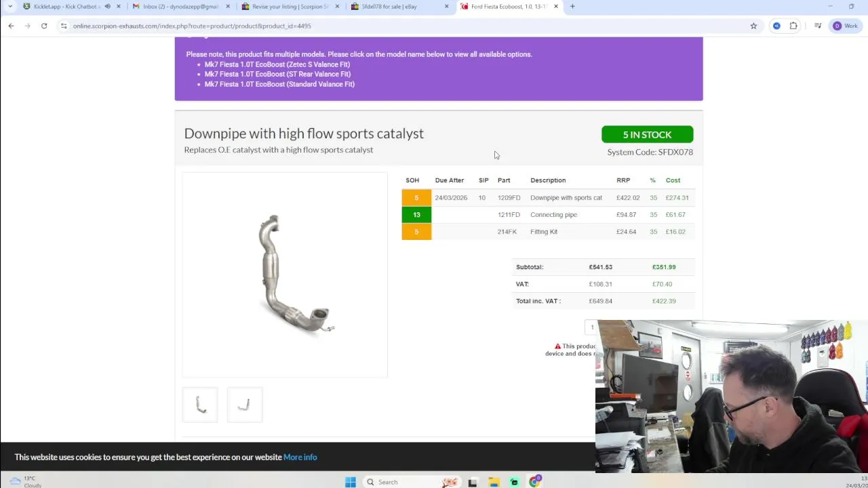Click the £422.02 RRP value
This screenshot has width=868, height=488.
click(x=628, y=198)
